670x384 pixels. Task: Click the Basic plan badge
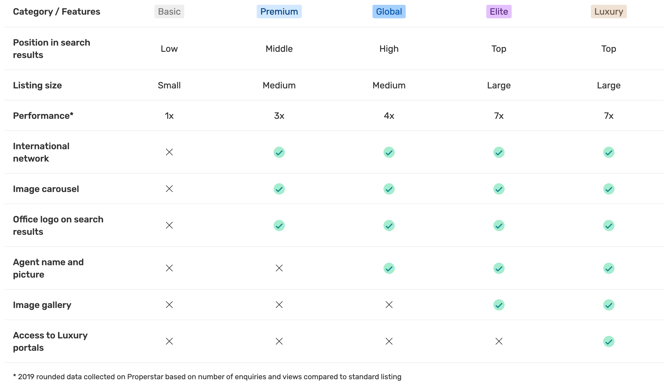[x=169, y=12]
